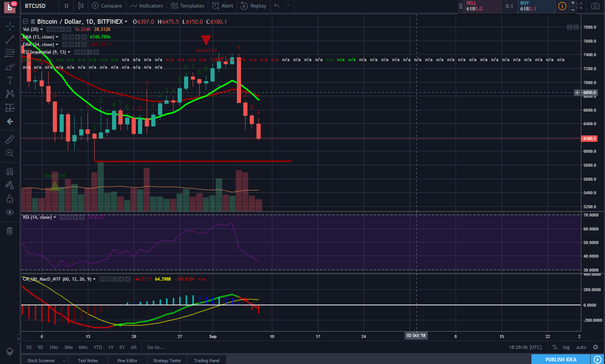Open the object tree layers icon
The height and width of the screenshot is (364, 605).
pos(10,352)
